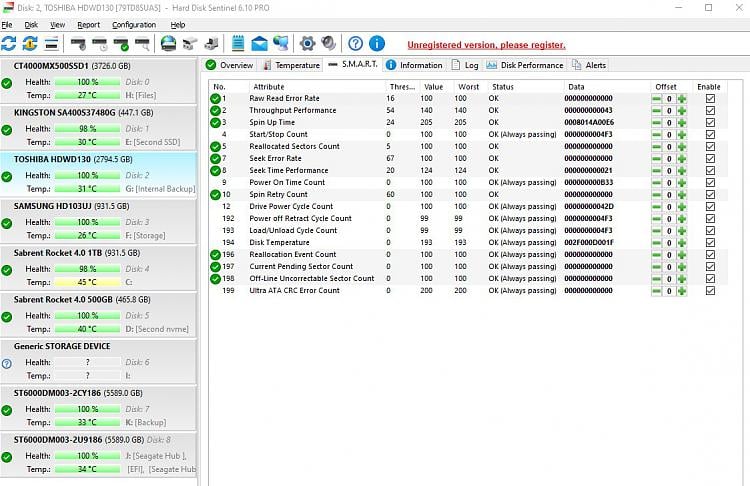The width and height of the screenshot is (750, 486).
Task: Click the unrecognized disk icon left of the disk-with-clock icon
Action: pyautogui.click(x=78, y=44)
